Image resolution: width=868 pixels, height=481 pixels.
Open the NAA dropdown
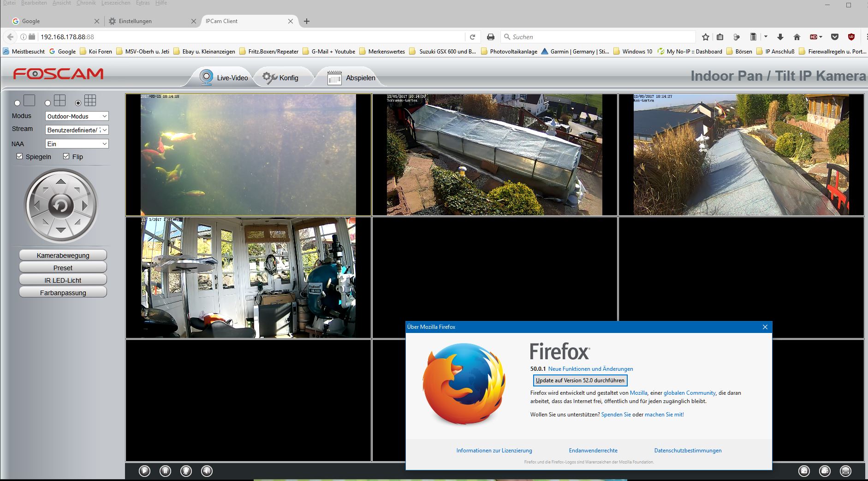[77, 144]
